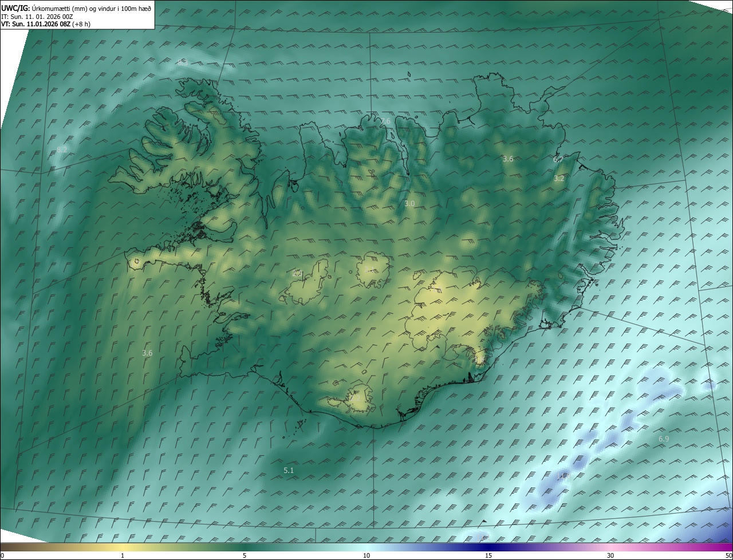Select the 'IT: Sun. 11. 01. 2026 00Z' line
733x560 pixels.
tap(37, 17)
